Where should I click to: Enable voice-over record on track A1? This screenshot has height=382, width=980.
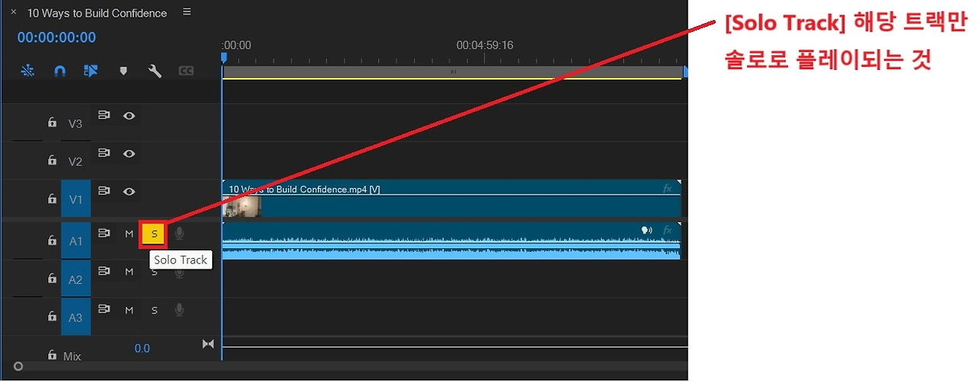coord(179,233)
